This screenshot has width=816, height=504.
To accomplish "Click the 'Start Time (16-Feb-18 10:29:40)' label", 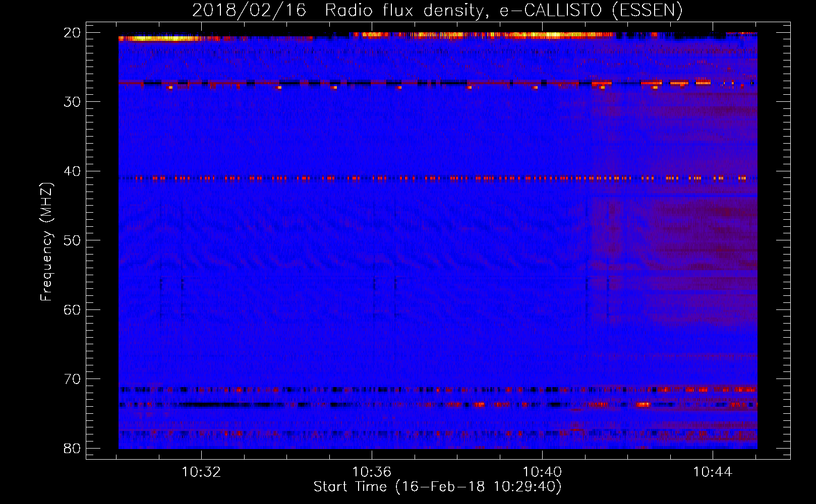I will pyautogui.click(x=437, y=487).
